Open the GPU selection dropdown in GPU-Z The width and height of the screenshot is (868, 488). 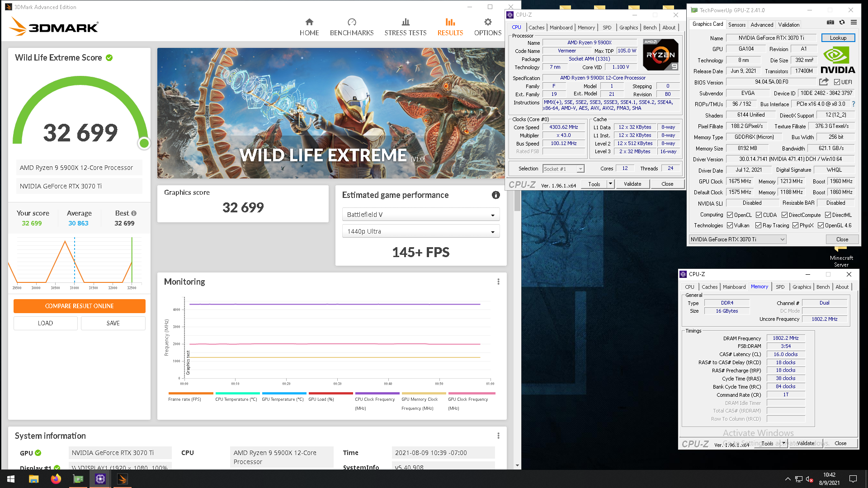(x=738, y=239)
